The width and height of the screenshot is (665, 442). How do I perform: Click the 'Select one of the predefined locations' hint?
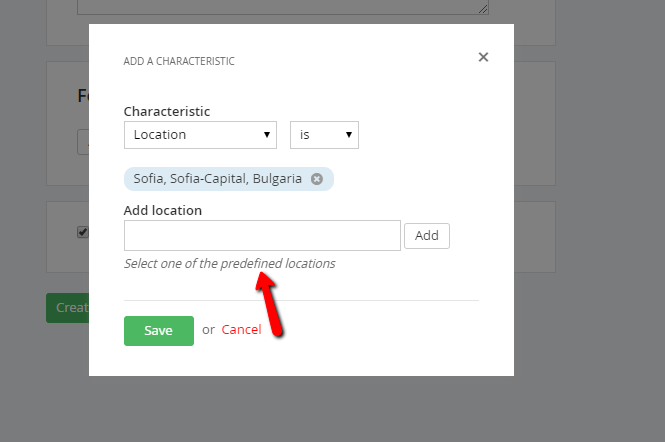pos(229,263)
